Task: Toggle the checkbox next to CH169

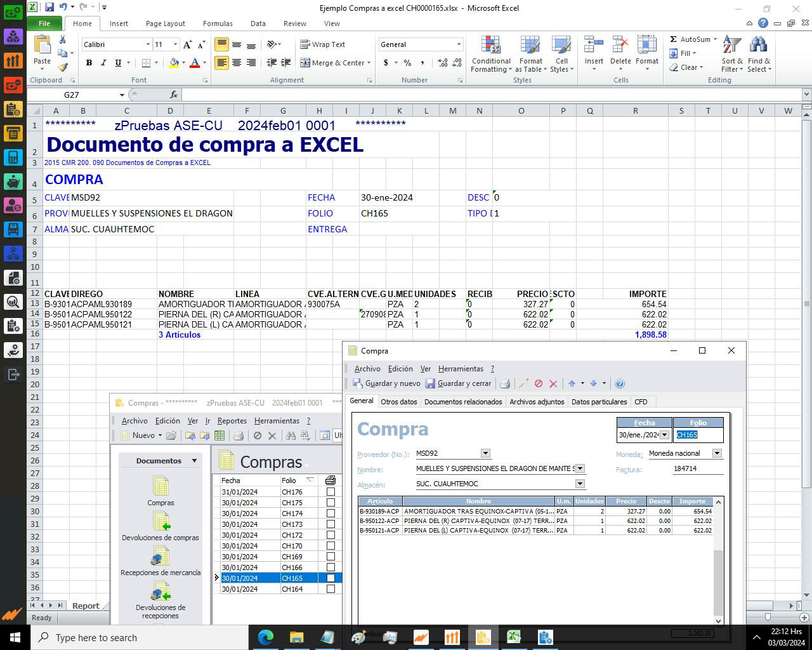Action: tap(331, 557)
